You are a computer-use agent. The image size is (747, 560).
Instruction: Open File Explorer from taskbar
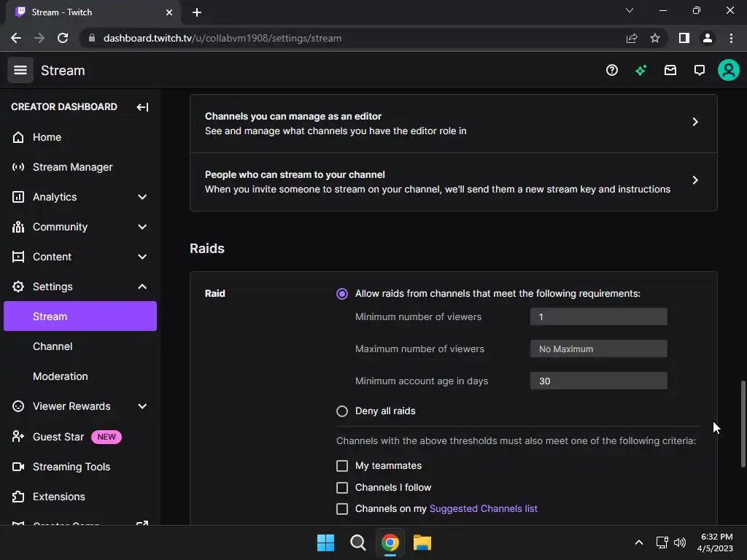[422, 542]
